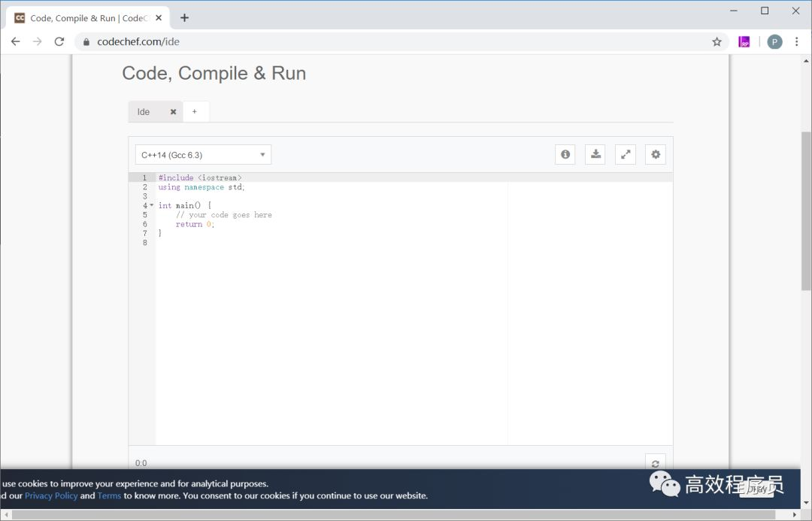Screen dimensions: 812x521
Task: Click the vertical page scrollbar thumb
Action: tap(806, 211)
